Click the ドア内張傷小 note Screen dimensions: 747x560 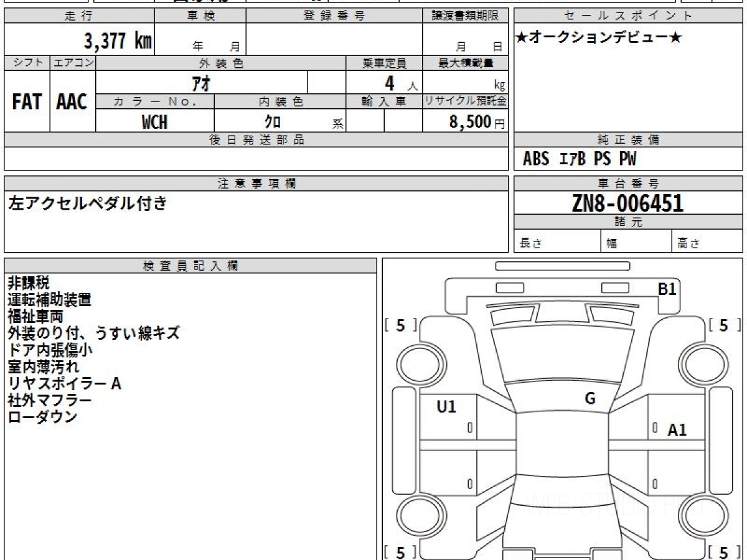tap(50, 350)
